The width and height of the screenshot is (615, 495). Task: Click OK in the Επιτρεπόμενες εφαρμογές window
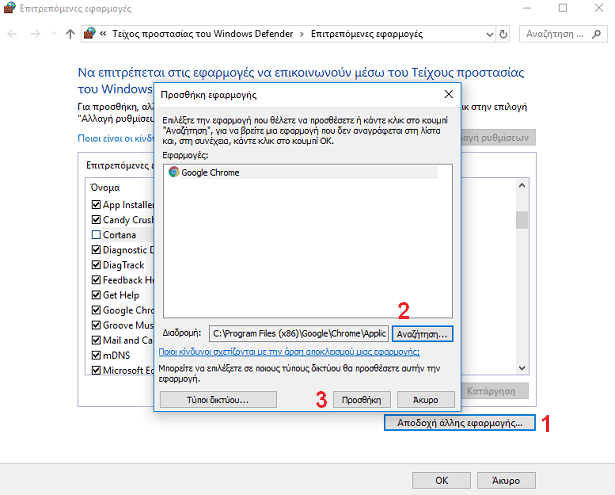coord(441,480)
